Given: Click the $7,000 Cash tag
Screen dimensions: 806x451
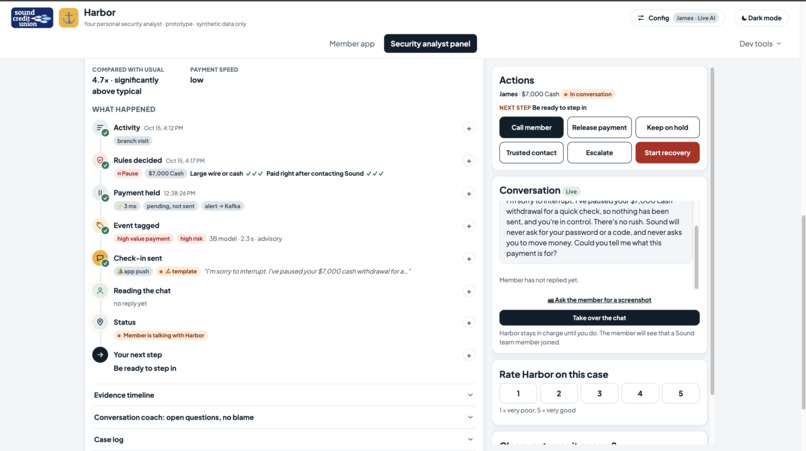Looking at the screenshot, I should coord(166,173).
